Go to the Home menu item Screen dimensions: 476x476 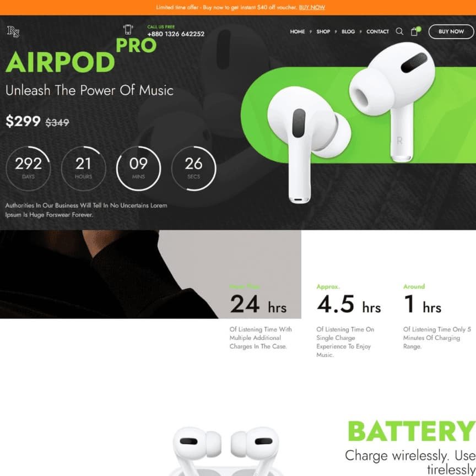point(297,31)
